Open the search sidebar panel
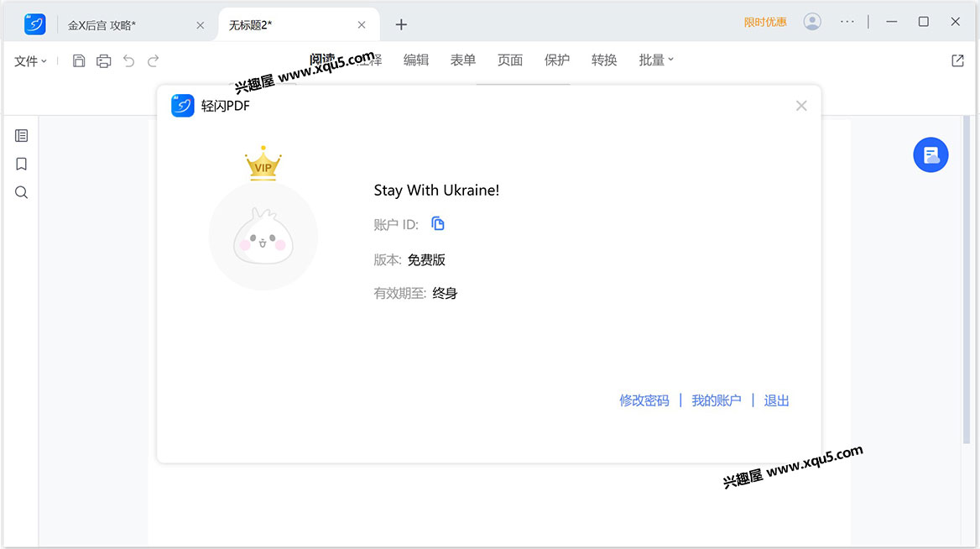 (x=21, y=192)
